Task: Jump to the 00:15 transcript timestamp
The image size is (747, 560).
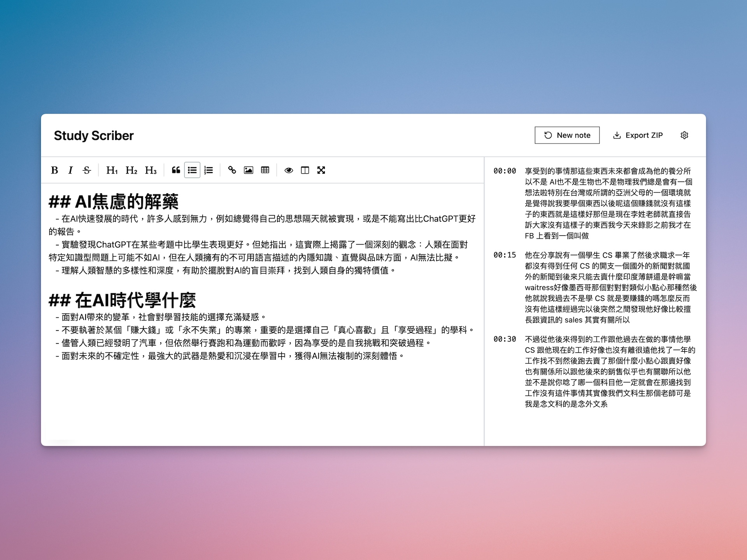Action: [x=505, y=255]
